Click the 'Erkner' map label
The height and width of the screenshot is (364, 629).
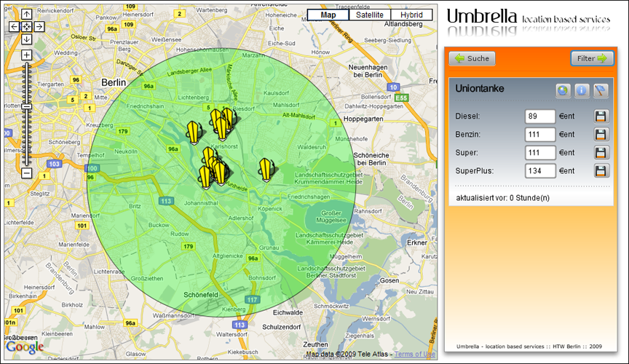tap(417, 242)
